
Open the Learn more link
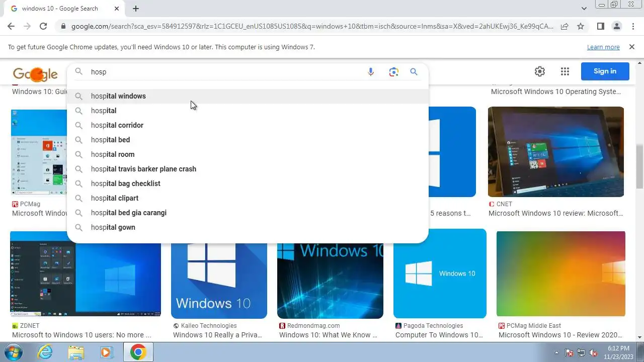click(x=603, y=47)
